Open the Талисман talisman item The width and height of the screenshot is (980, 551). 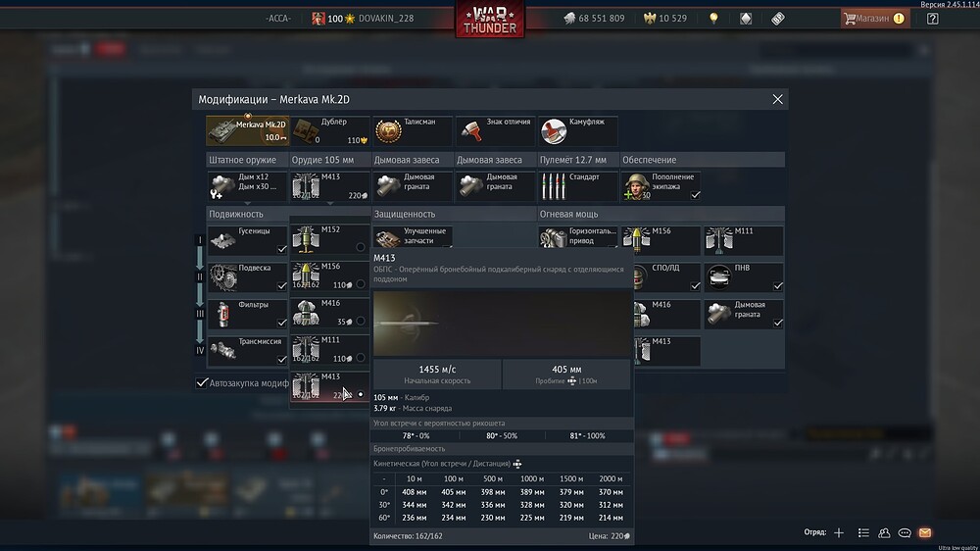(412, 130)
